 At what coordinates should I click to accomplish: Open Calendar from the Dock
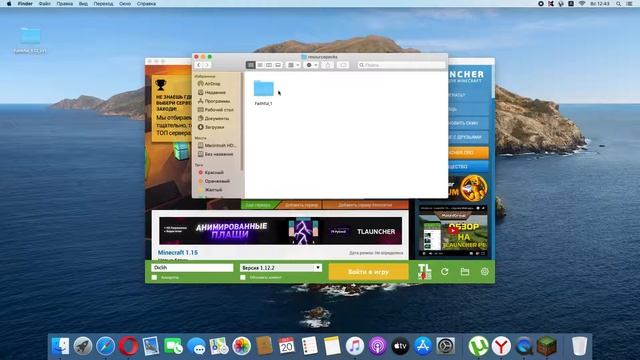287,346
